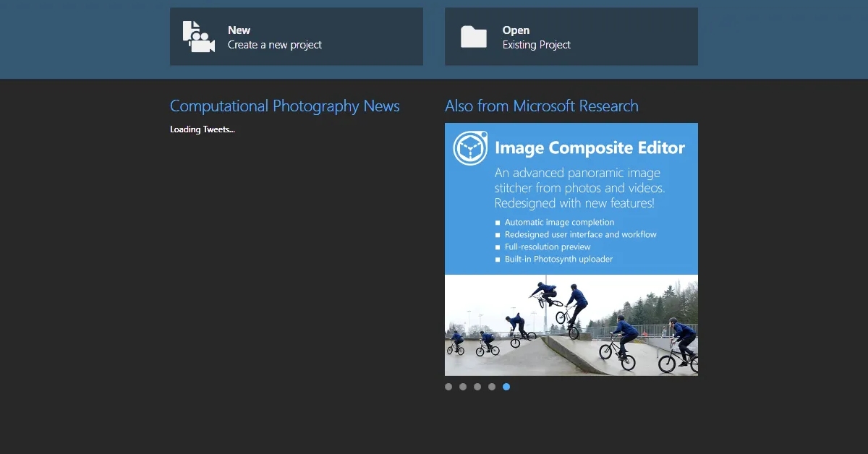Click the white folder Open icon
This screenshot has width=868, height=454.
point(474,37)
